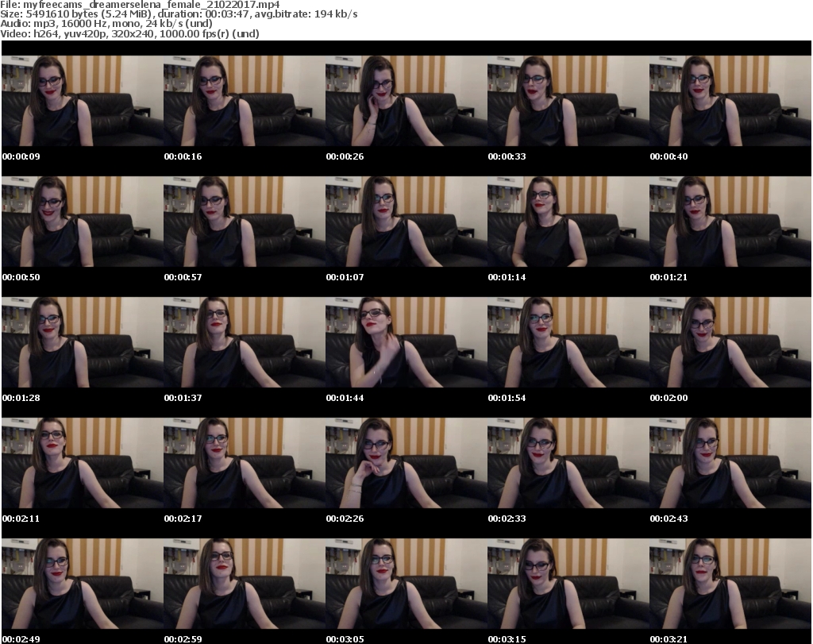This screenshot has height=644, width=813.
Task: Select the thumbnail frame at 00:01:28
Action: pyautogui.click(x=83, y=342)
